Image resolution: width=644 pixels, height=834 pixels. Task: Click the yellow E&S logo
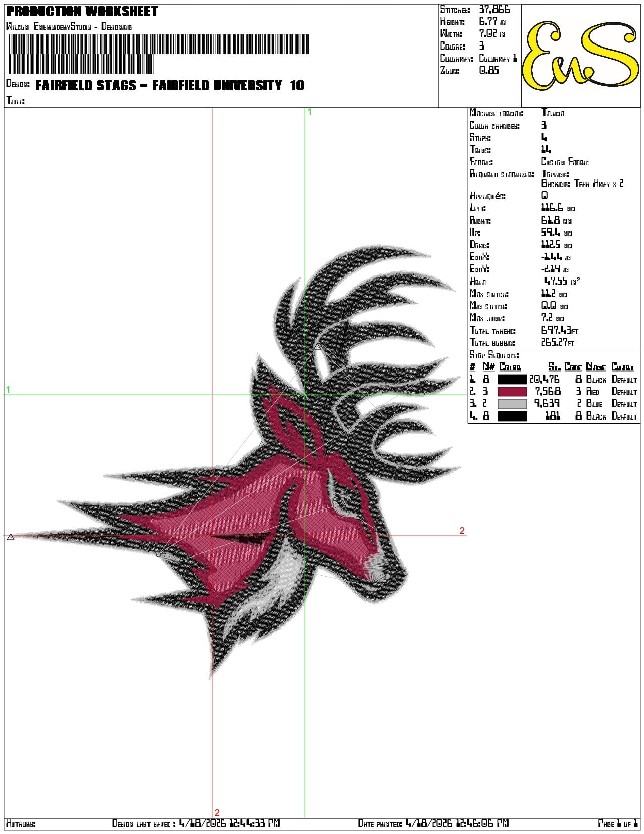[581, 56]
